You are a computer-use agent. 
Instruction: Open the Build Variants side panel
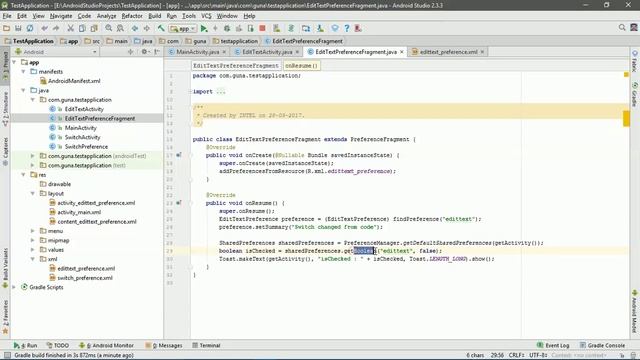(5, 268)
